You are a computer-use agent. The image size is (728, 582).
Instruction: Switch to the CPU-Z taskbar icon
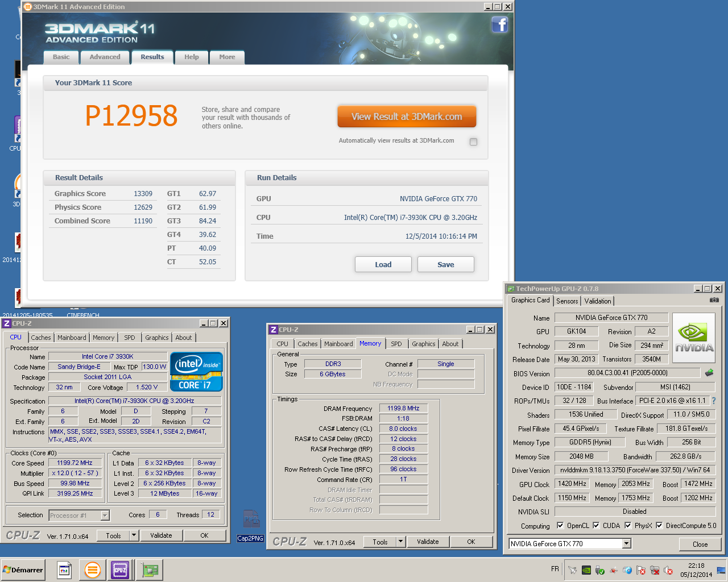[x=120, y=569]
